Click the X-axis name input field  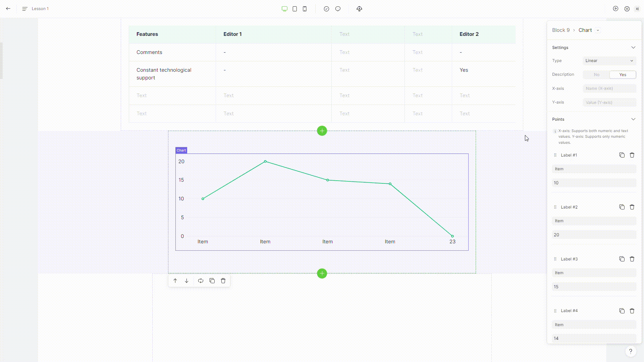pos(609,88)
